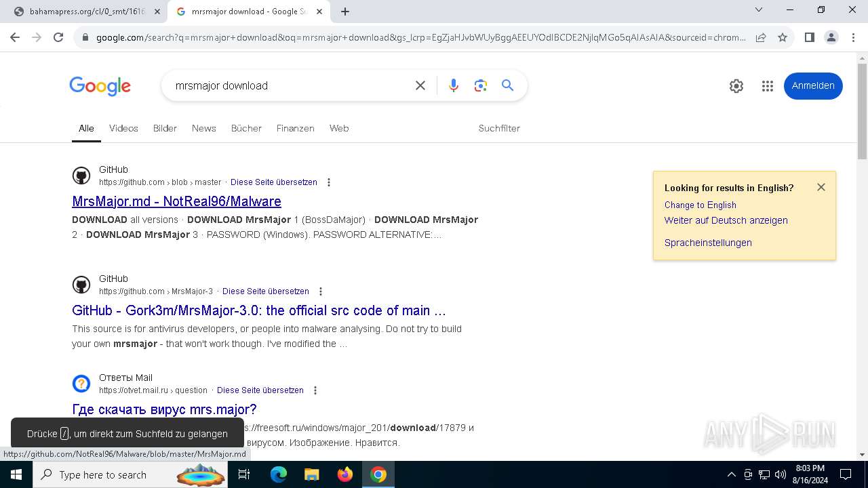Open the Google apps grid
The image size is (868, 488).
tap(768, 86)
